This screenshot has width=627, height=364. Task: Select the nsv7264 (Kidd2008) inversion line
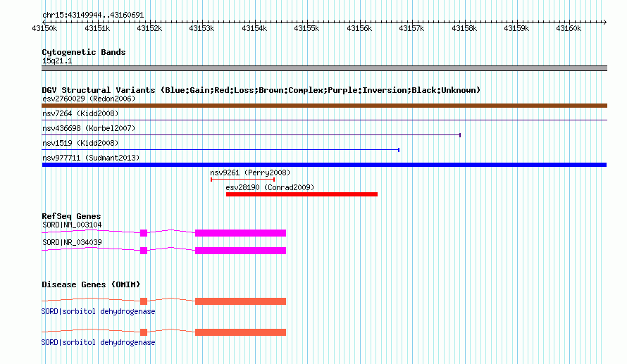(x=324, y=120)
